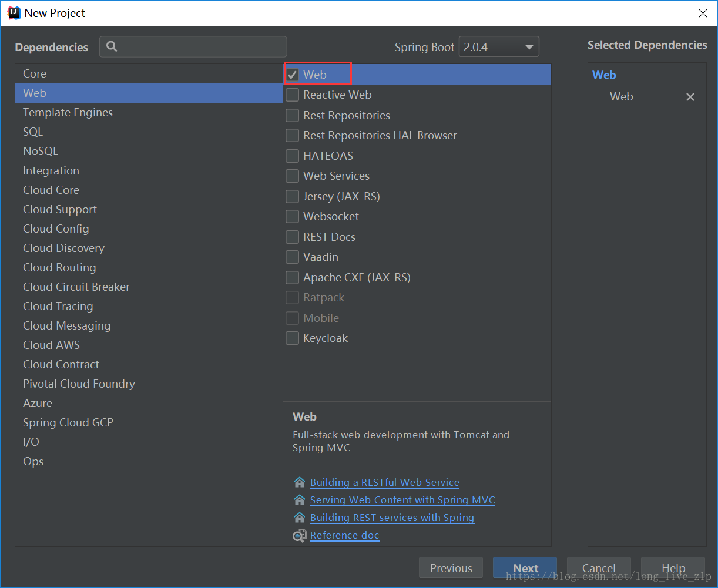Screen dimensions: 718x588
Task: Open Building REST services with Spring link
Action: click(392, 518)
